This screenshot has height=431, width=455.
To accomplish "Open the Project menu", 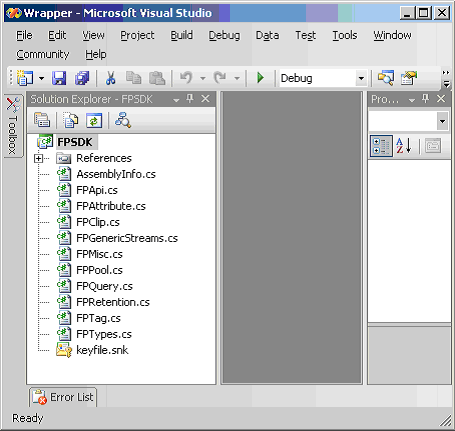I will [137, 35].
